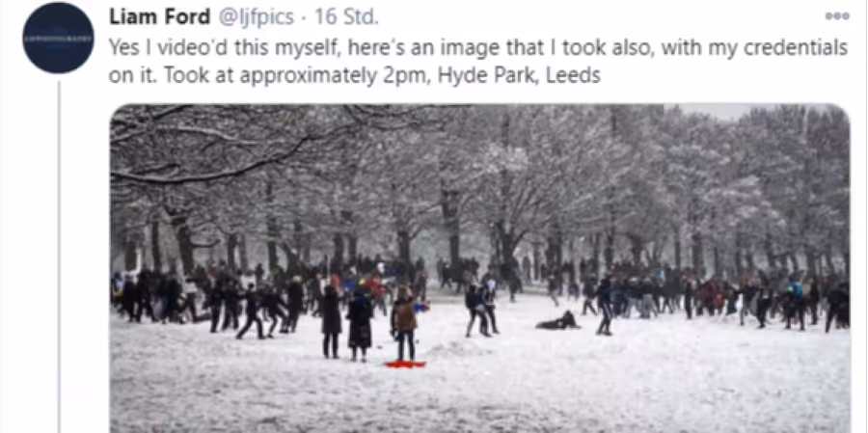
Task: Open the Liam Ford display name link
Action: click(160, 17)
